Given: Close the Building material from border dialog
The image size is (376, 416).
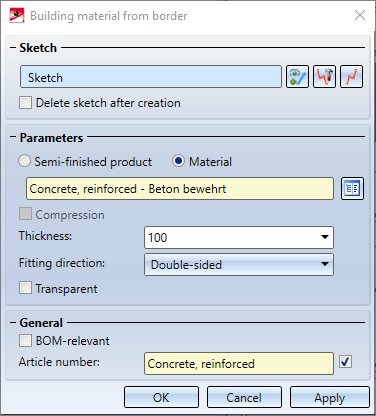Looking at the screenshot, I should (360, 15).
